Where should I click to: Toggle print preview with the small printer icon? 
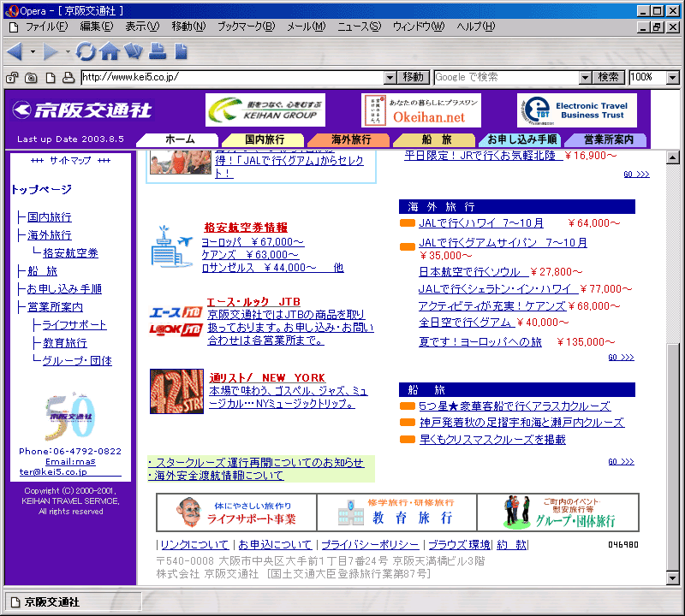68,78
